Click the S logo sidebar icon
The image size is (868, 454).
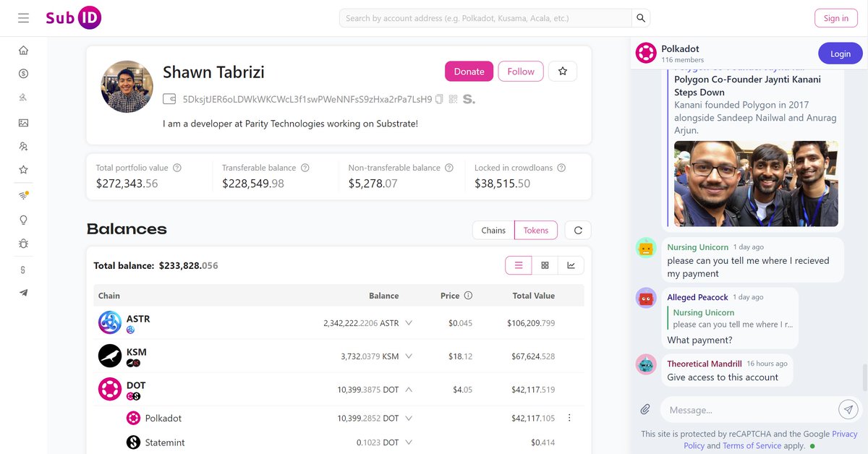(x=23, y=269)
